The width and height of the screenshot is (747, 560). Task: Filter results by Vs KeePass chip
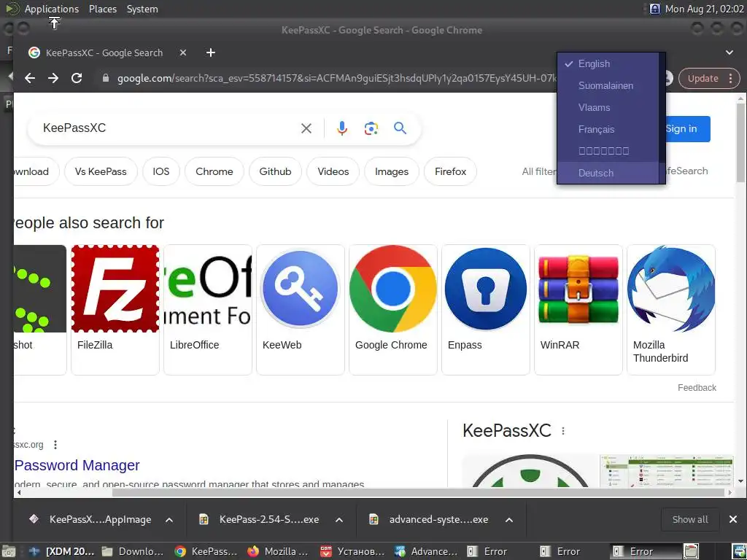[101, 171]
